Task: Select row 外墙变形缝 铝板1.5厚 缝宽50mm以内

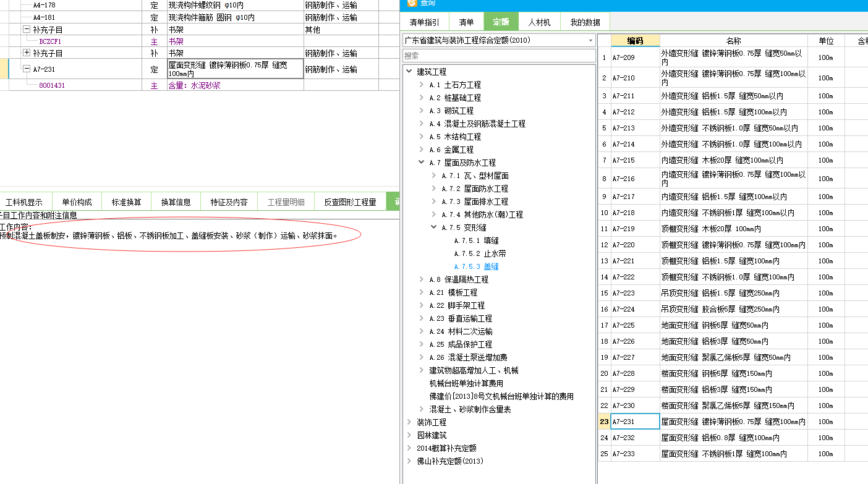Action: [733, 96]
